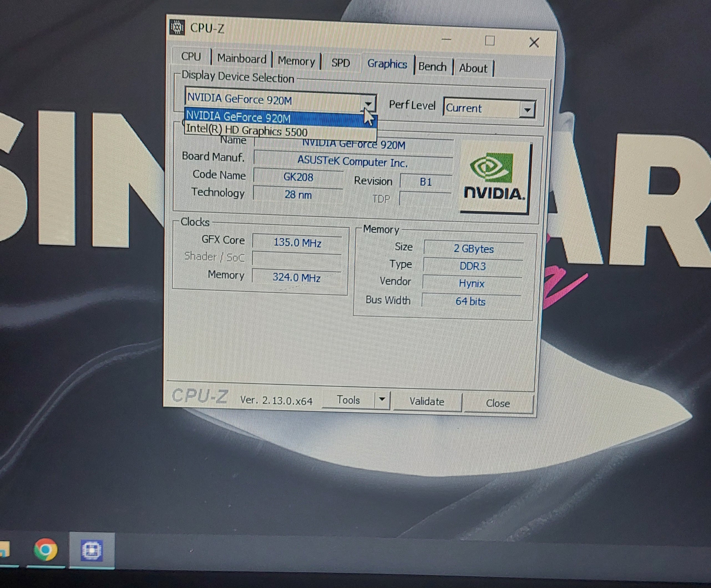Switch to the CPU tab
Image resolution: width=711 pixels, height=588 pixels.
click(191, 57)
